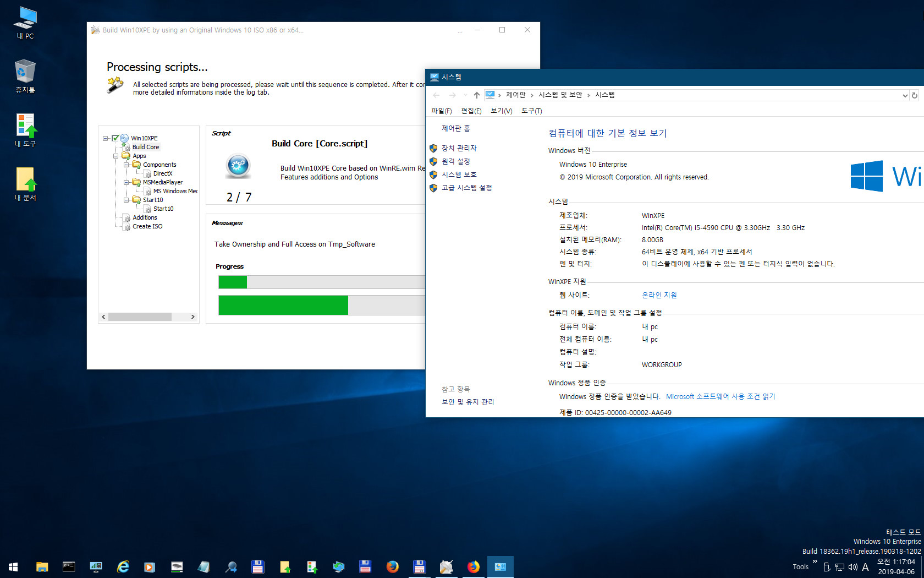
Task: Open 휴지통 recycle bin icon
Action: pyautogui.click(x=25, y=77)
